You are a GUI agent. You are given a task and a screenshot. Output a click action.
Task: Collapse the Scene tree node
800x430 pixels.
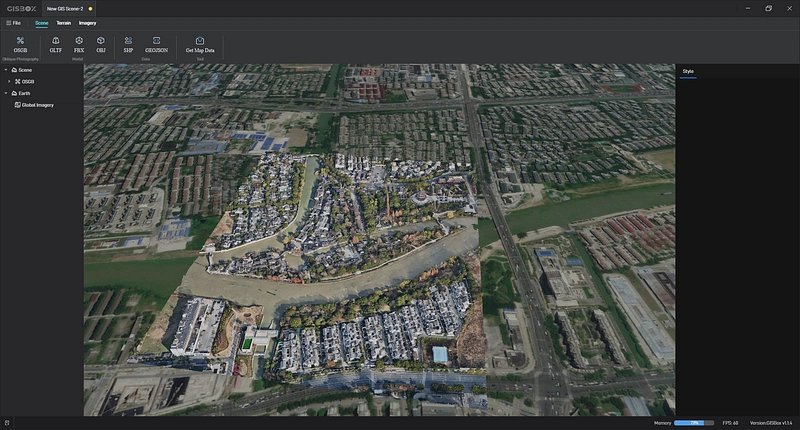6,70
